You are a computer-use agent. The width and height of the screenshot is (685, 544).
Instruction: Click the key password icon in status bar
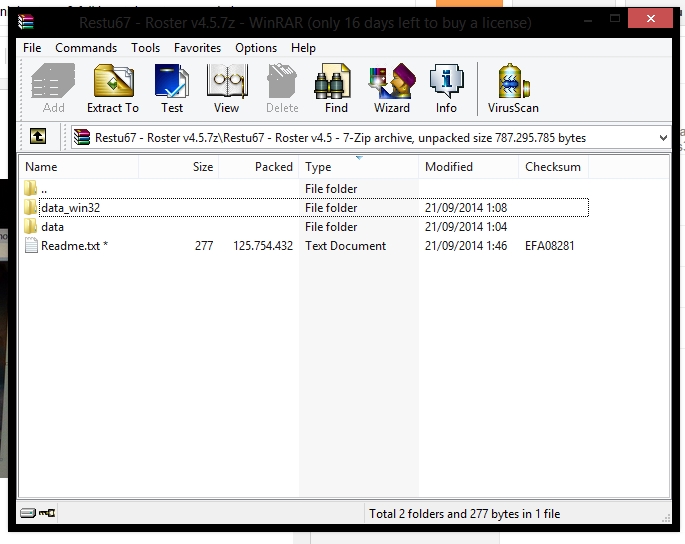tap(47, 513)
